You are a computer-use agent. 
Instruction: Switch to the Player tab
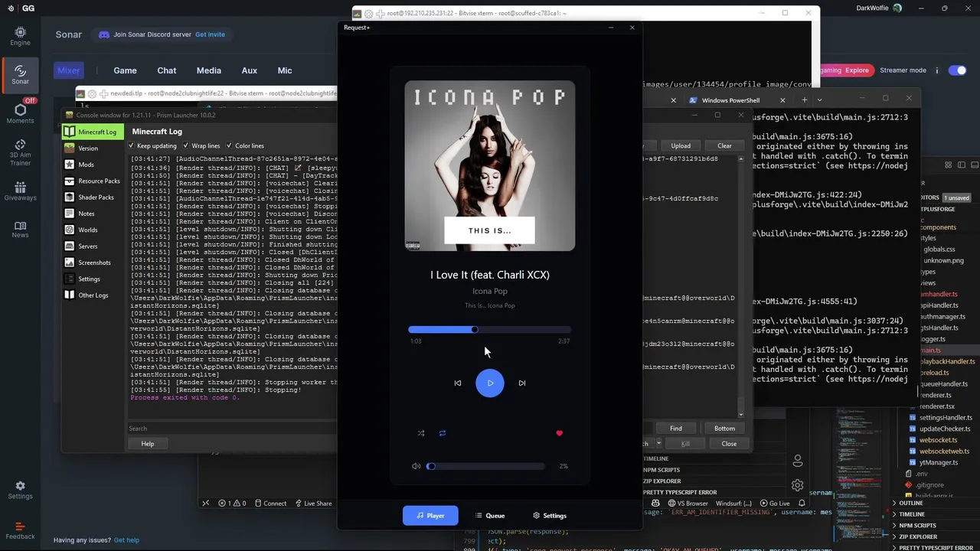[430, 516]
